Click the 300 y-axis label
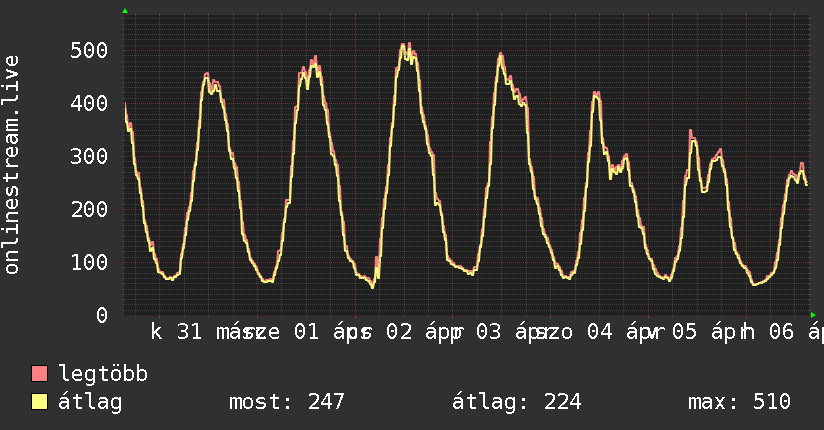The image size is (824, 430). (89, 156)
